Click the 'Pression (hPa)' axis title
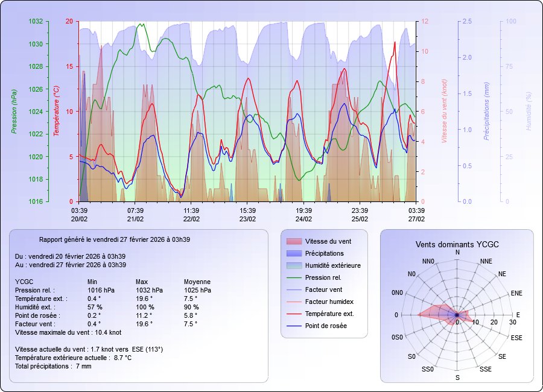Screen dimensions: 543x392 pos(14,112)
